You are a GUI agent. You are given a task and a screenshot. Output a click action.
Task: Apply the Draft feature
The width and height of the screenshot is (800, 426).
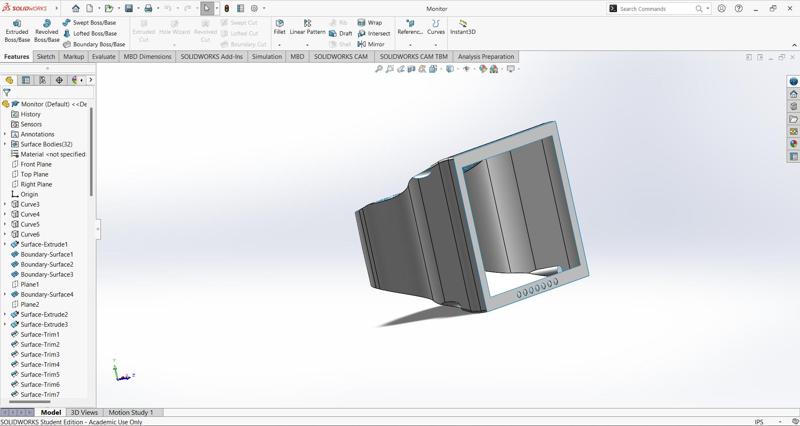click(x=340, y=33)
